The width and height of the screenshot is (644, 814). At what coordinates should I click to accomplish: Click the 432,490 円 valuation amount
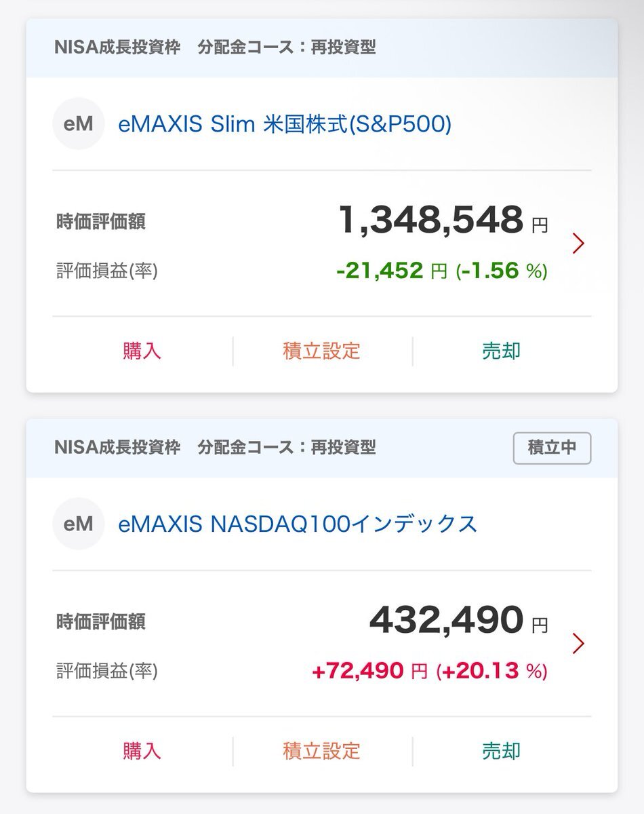pos(458,620)
